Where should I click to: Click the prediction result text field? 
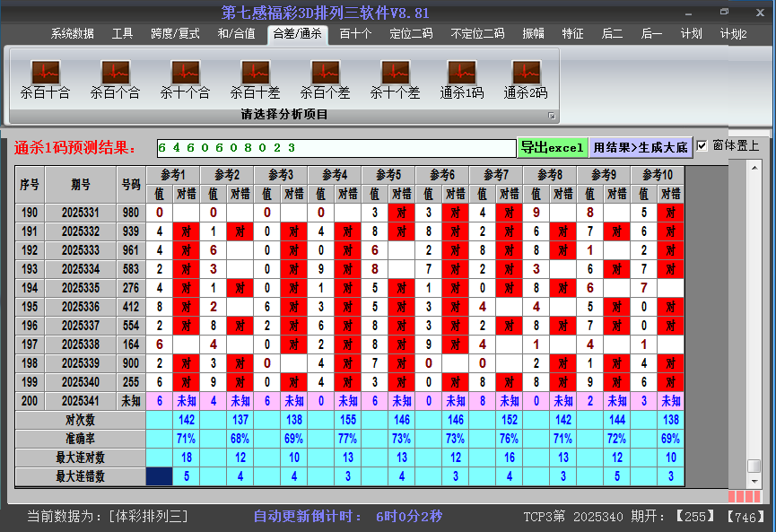tap(335, 148)
